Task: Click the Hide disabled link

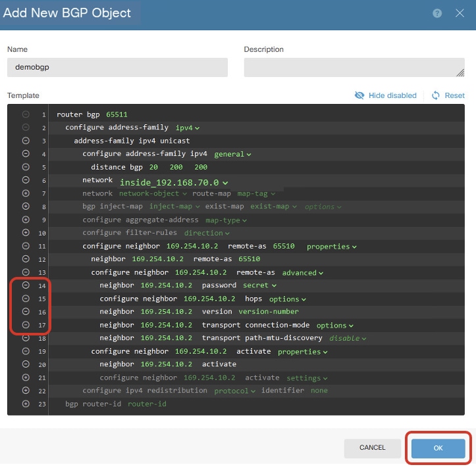Action: pos(392,95)
